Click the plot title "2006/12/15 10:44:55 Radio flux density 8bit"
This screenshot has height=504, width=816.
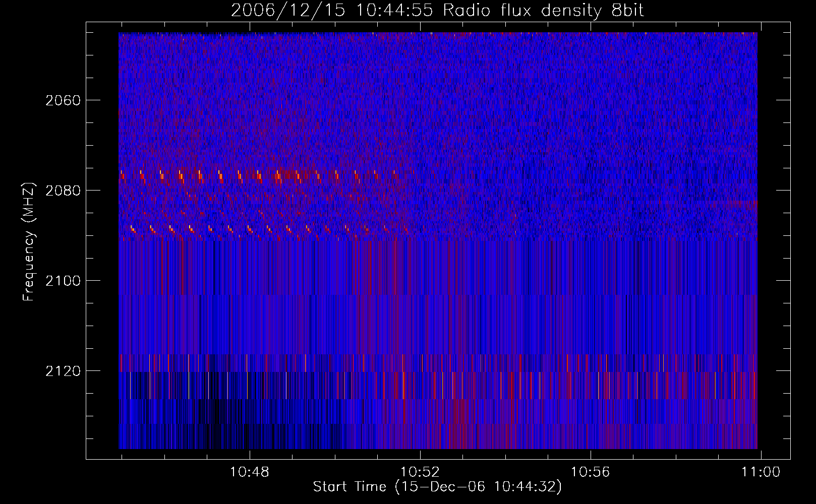point(438,10)
